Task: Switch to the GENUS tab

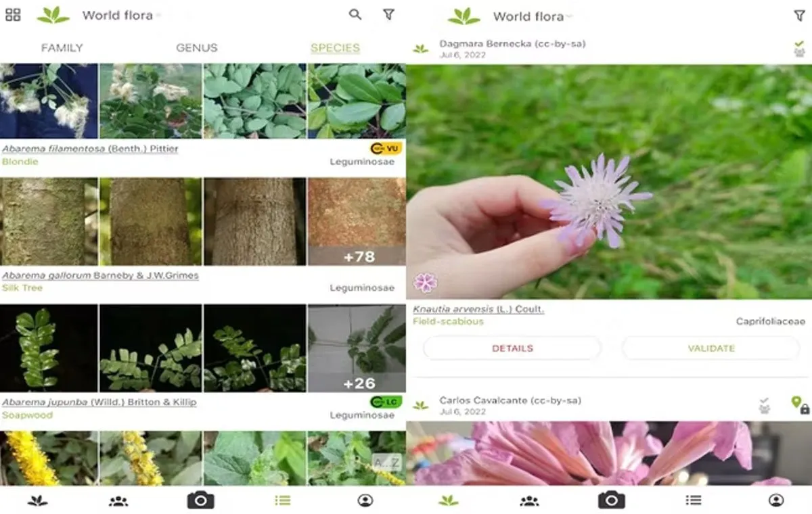Action: coord(196,48)
